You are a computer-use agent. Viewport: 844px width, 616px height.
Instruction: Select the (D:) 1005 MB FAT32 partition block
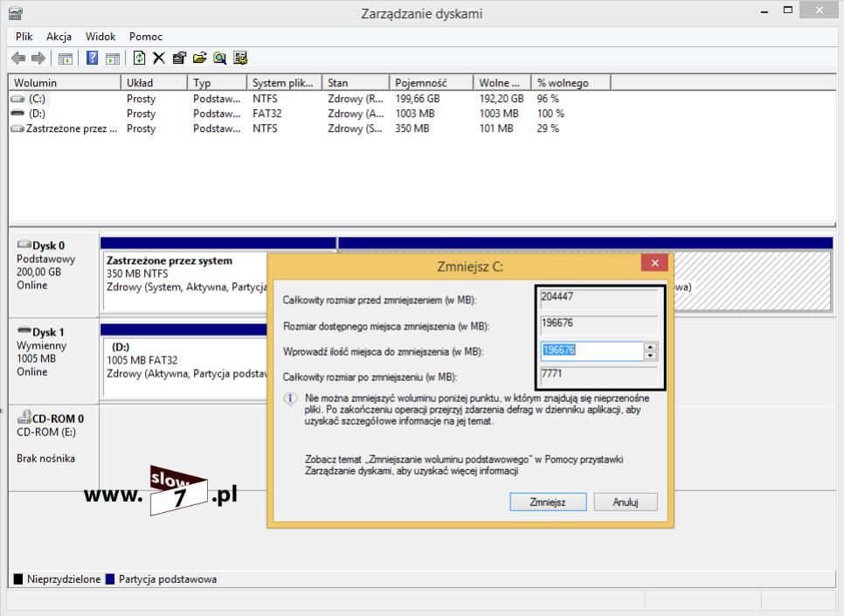click(186, 361)
